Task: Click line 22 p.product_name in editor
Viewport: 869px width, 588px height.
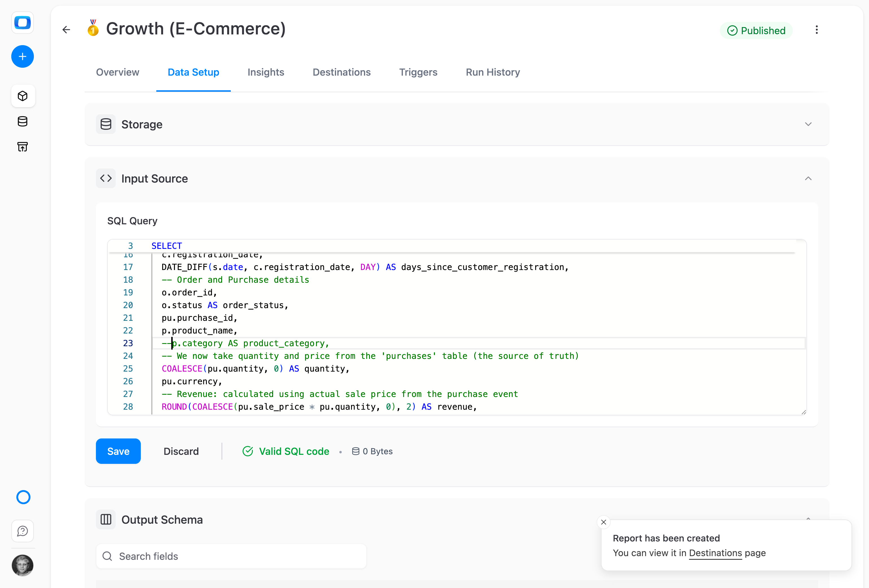Action: coord(199,331)
